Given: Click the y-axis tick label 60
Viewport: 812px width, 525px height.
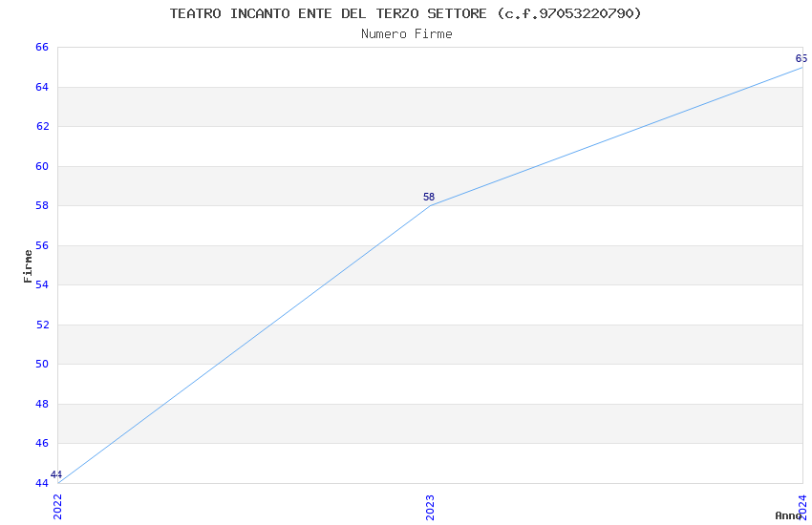Looking at the screenshot, I should coord(42,166).
